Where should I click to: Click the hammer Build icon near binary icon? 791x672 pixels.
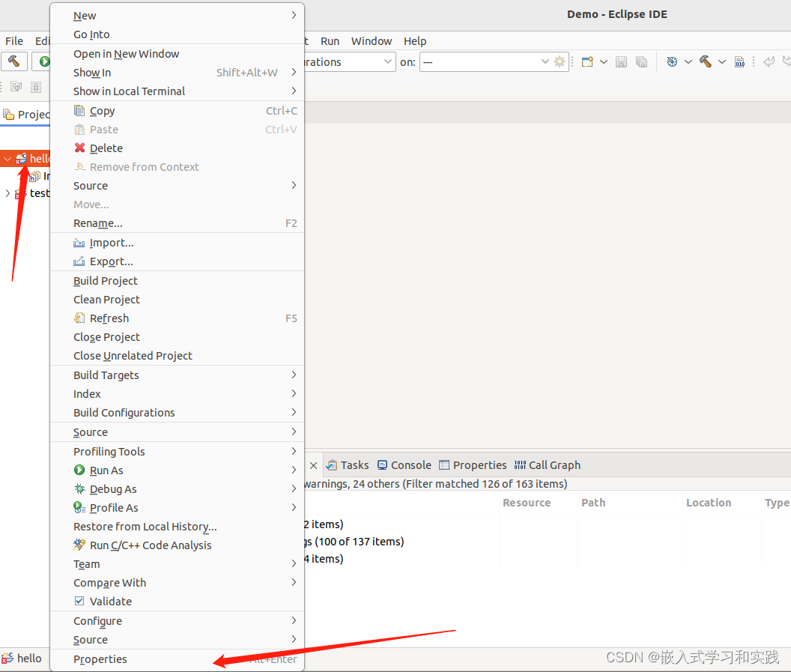(x=706, y=61)
